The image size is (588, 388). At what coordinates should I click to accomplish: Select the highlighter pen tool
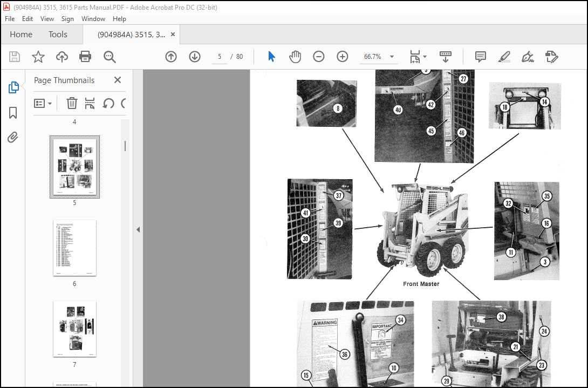(x=504, y=57)
